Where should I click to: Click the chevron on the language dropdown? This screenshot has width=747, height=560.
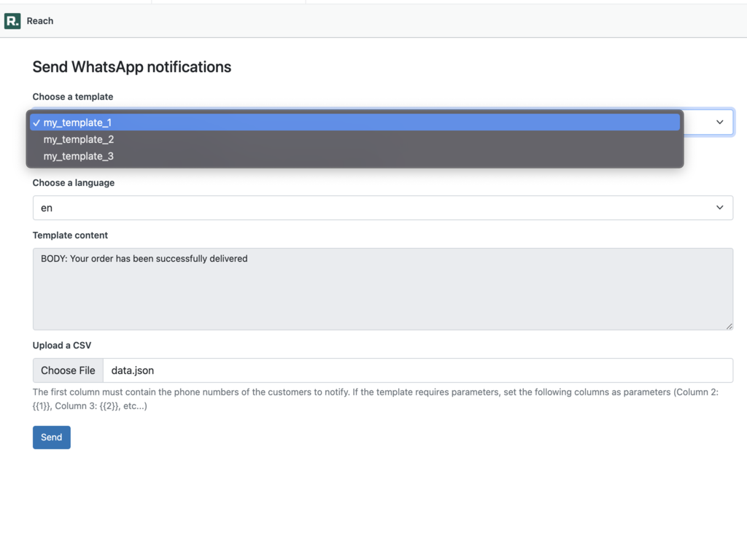719,208
